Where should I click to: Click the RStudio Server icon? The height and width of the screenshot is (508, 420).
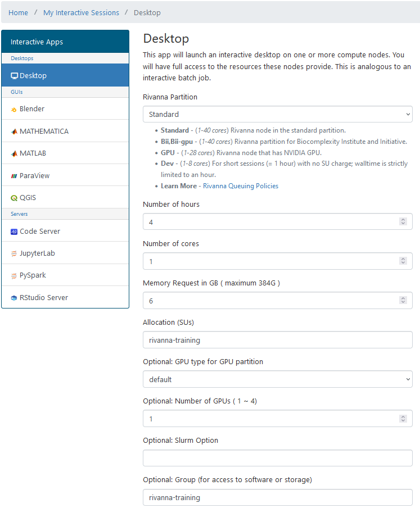pyautogui.click(x=14, y=298)
